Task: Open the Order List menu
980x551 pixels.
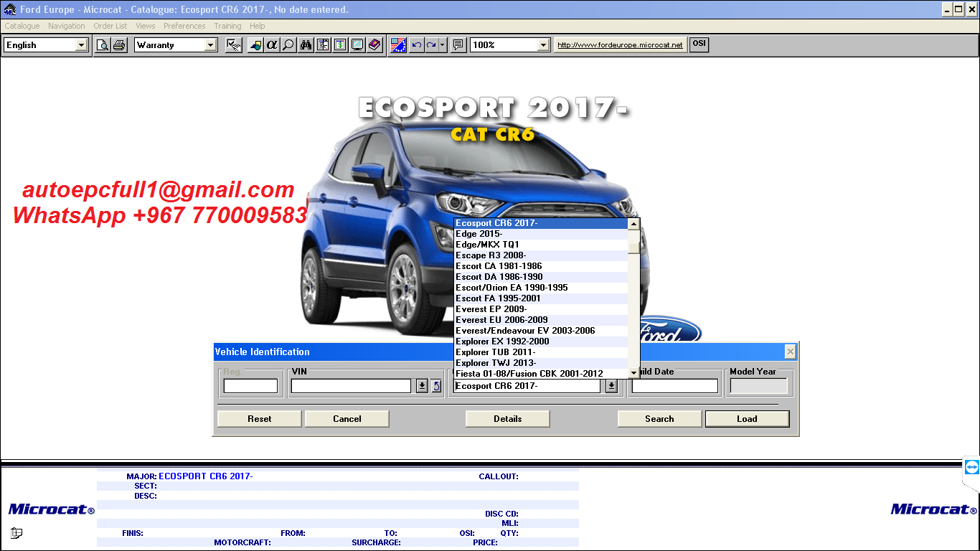Action: point(110,26)
